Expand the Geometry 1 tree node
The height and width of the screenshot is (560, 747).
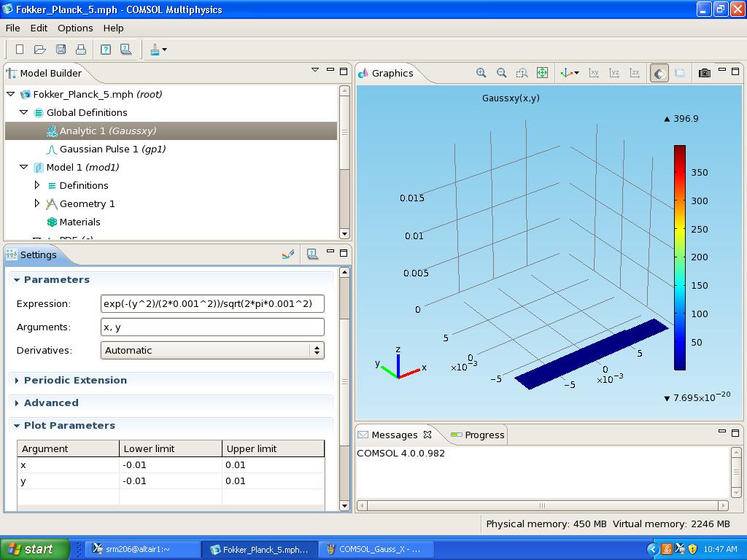(37, 203)
